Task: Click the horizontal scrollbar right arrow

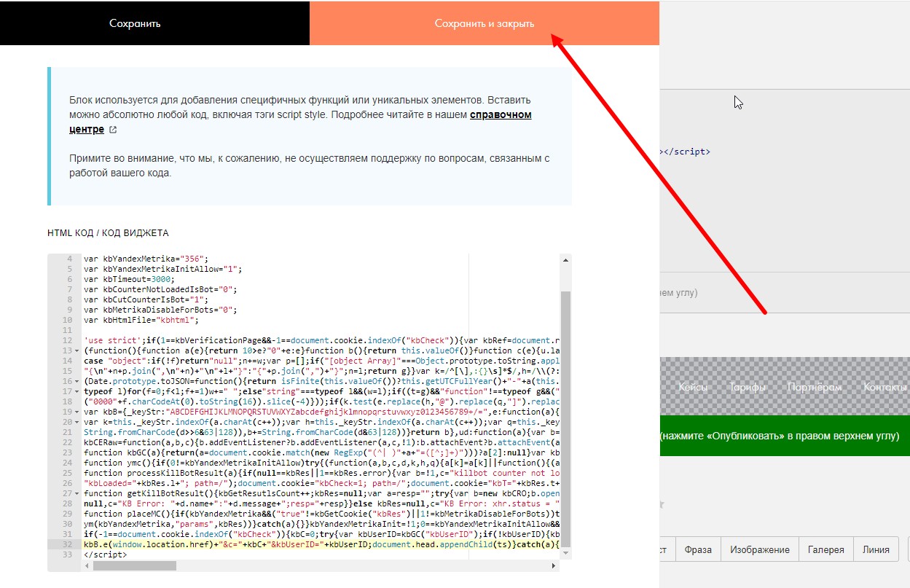Action: pos(554,565)
